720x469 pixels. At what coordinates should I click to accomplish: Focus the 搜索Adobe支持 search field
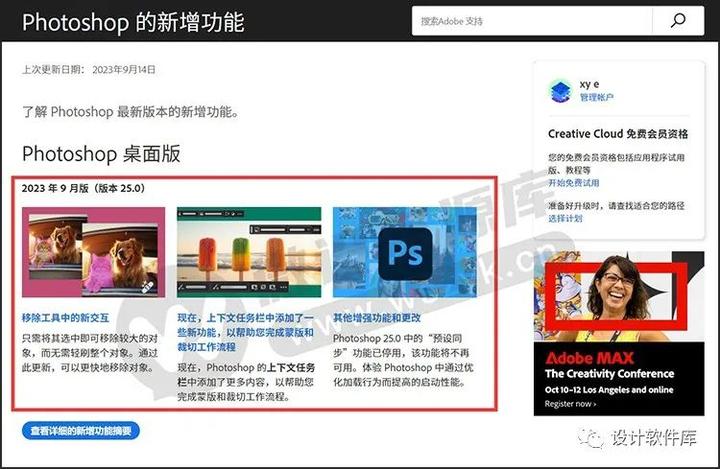pyautogui.click(x=532, y=21)
